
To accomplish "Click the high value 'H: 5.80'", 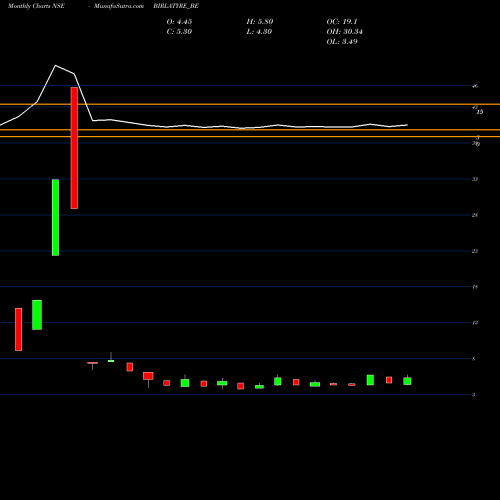I will pyautogui.click(x=260, y=22).
